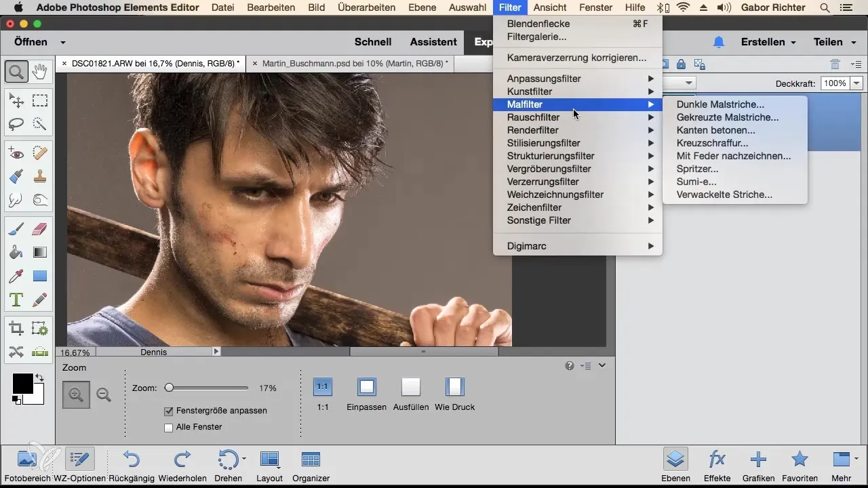Select the Recompose tool
This screenshot has height=488, width=868.
tap(40, 329)
